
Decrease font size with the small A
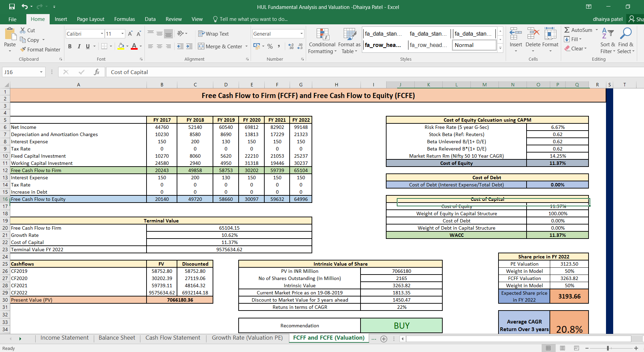(x=139, y=34)
